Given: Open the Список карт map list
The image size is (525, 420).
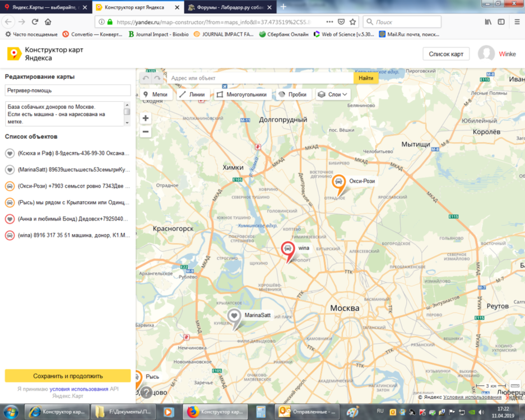Looking at the screenshot, I should 445,54.
